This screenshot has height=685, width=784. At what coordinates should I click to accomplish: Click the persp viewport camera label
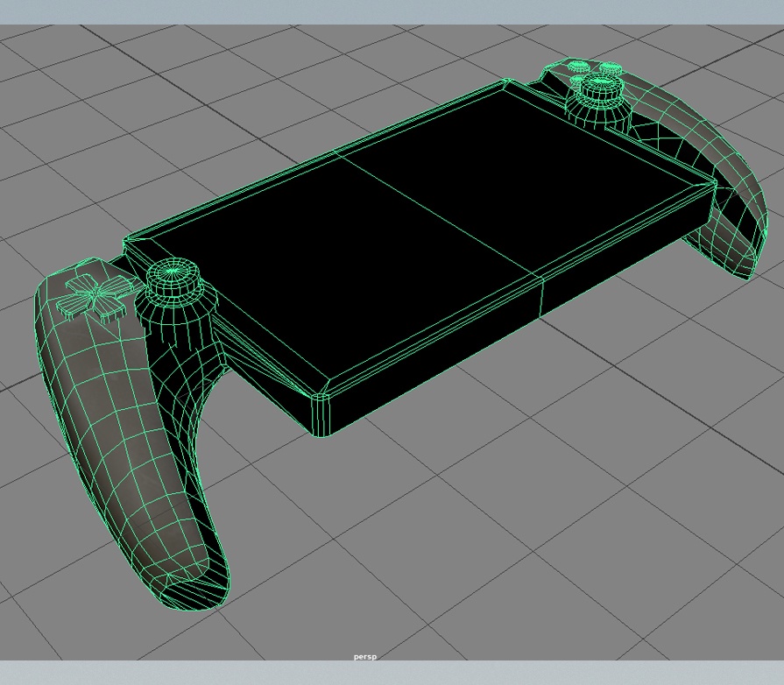click(365, 658)
